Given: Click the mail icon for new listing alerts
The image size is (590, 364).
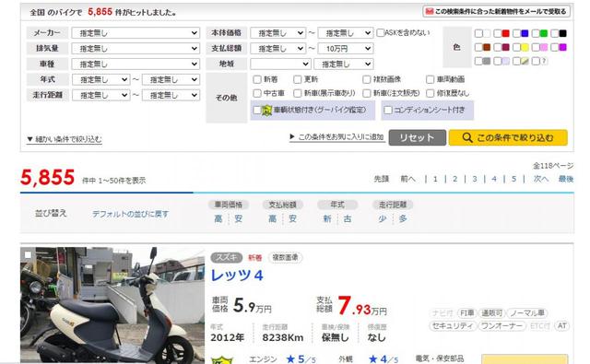Looking at the screenshot, I should (430, 12).
